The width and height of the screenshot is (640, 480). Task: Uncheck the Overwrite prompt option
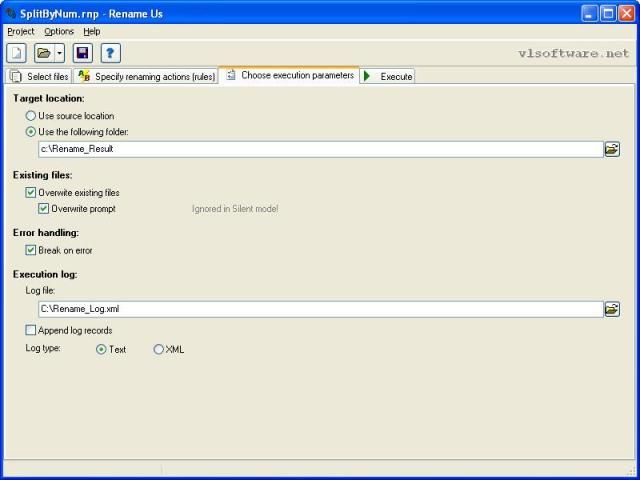pyautogui.click(x=43, y=209)
